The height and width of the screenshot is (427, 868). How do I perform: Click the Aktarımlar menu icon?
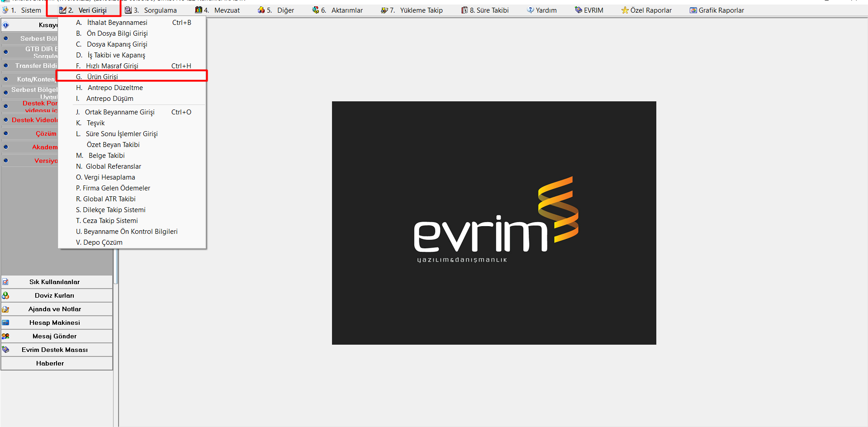pyautogui.click(x=316, y=10)
